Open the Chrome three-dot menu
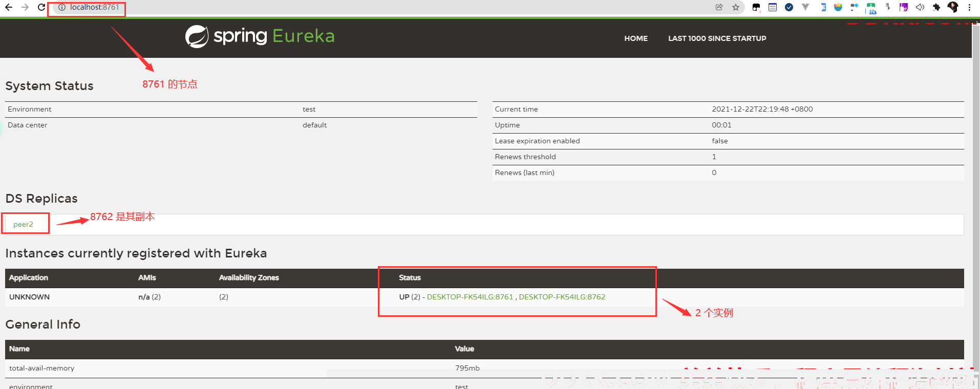 coord(969,7)
